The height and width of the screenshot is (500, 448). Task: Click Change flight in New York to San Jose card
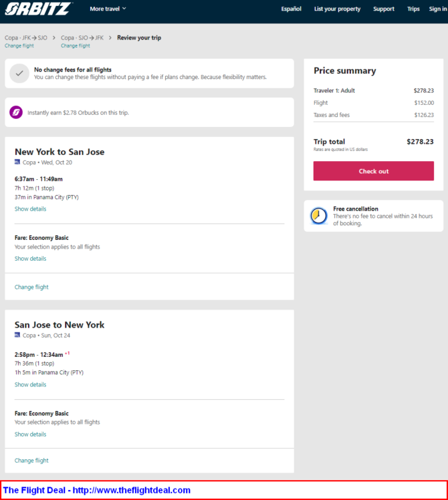click(x=31, y=287)
